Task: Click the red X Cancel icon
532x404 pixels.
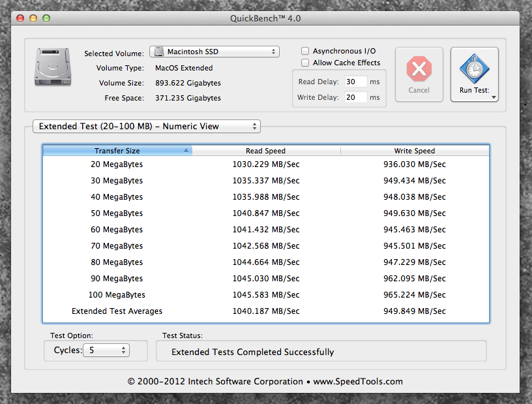Action: [419, 69]
